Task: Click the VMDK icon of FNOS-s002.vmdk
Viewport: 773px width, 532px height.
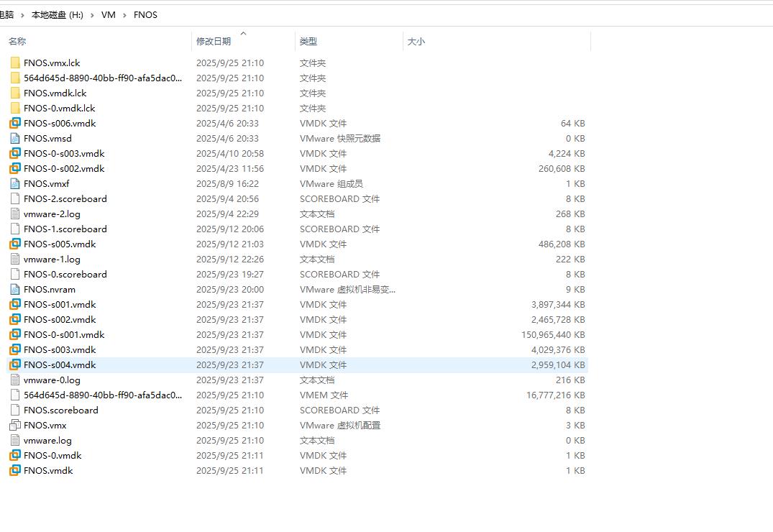Action: 15,319
